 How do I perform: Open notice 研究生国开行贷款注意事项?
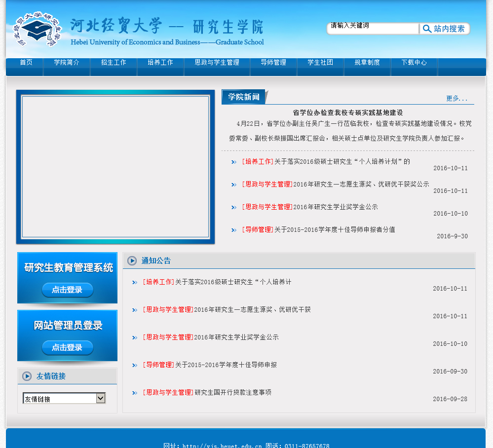[x=233, y=392]
